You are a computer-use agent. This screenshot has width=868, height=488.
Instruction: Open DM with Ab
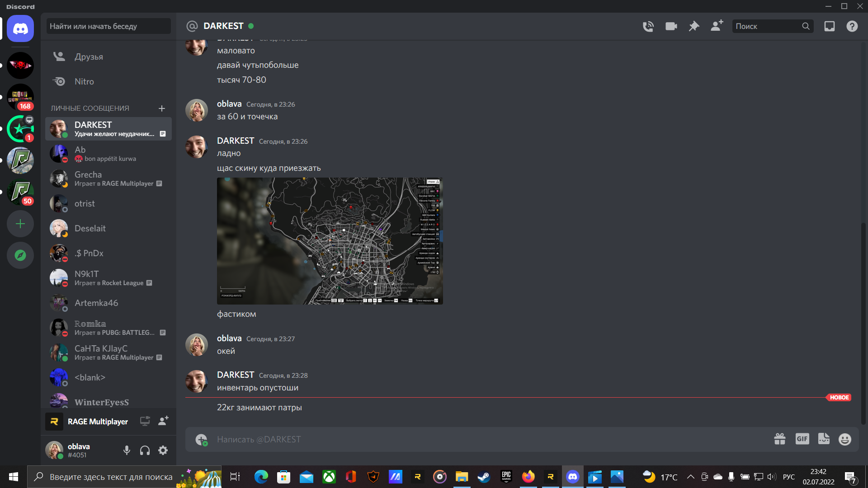108,154
